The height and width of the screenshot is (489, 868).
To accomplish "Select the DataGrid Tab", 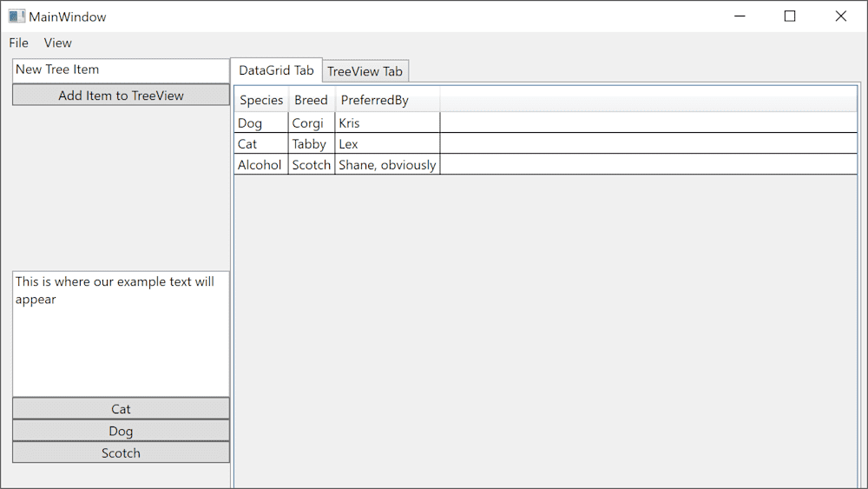I will (276, 70).
